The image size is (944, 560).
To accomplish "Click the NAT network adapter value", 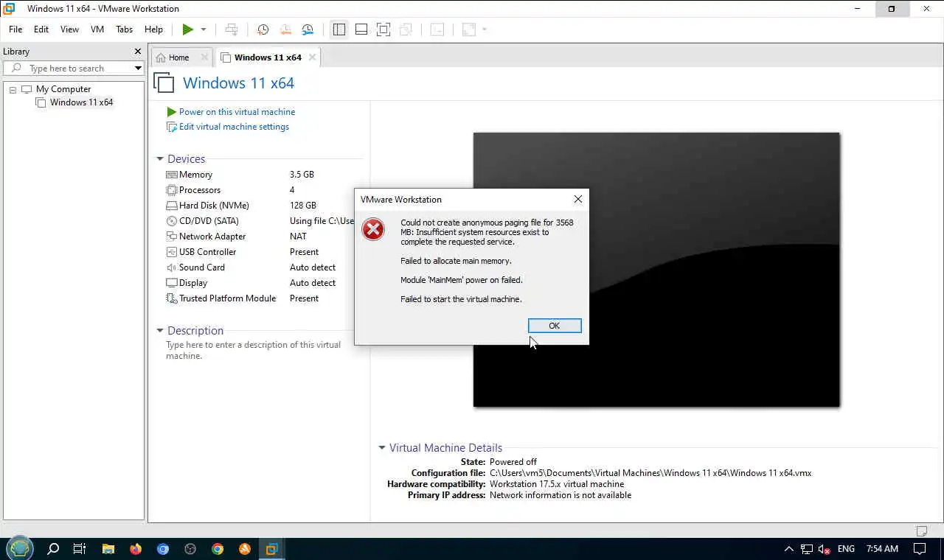I will [298, 237].
